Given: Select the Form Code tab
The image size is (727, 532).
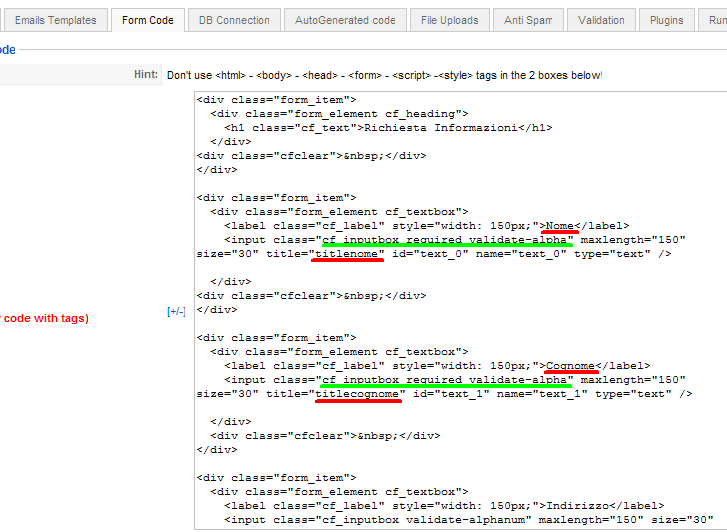Looking at the screenshot, I should [148, 20].
